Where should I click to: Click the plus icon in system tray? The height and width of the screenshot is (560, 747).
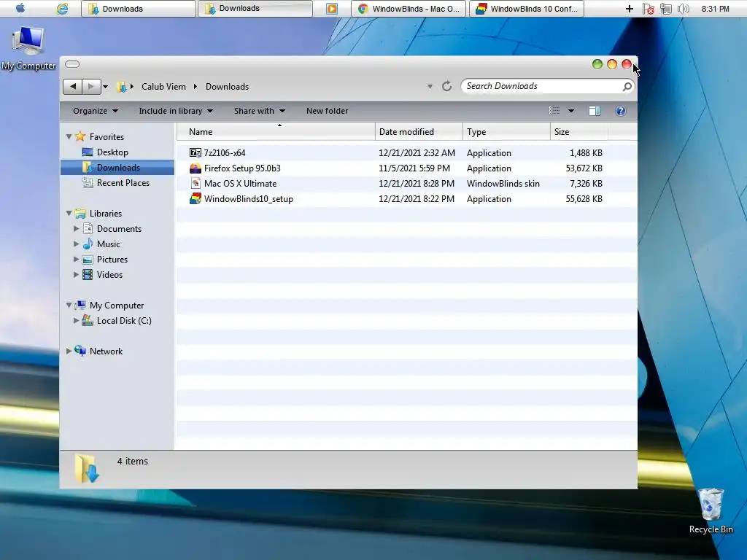(x=630, y=9)
